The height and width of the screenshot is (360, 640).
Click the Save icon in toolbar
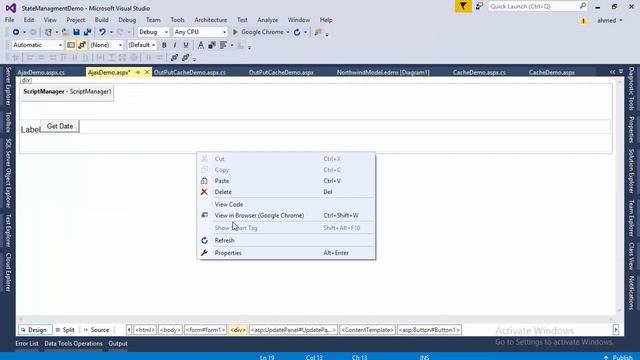point(76,32)
